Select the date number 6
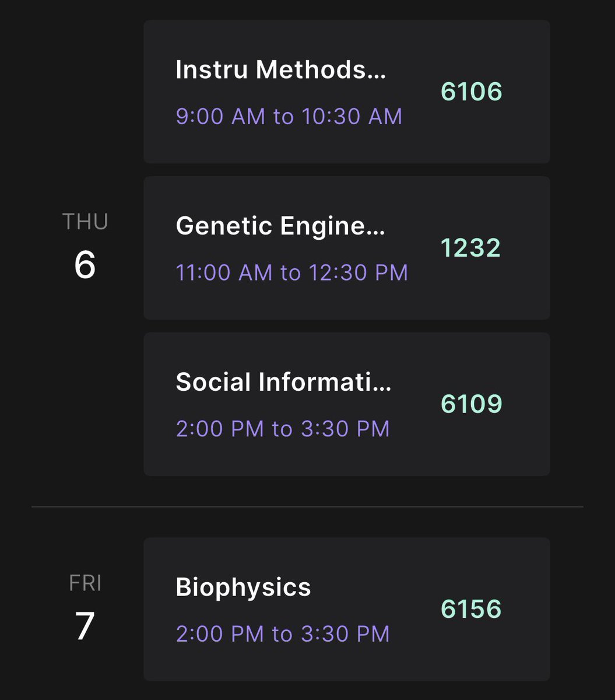 tap(85, 265)
